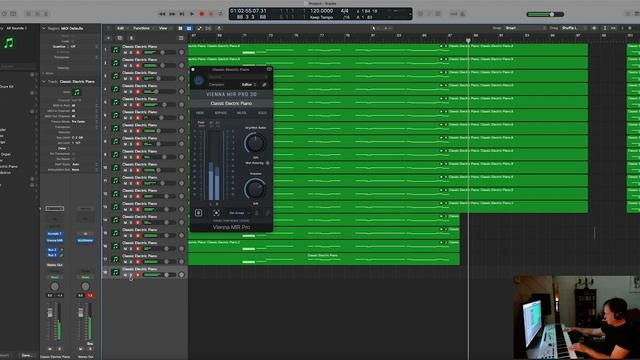The image size is (640, 360).
Task: Solo the selected track 18
Action: pyautogui.click(x=131, y=275)
